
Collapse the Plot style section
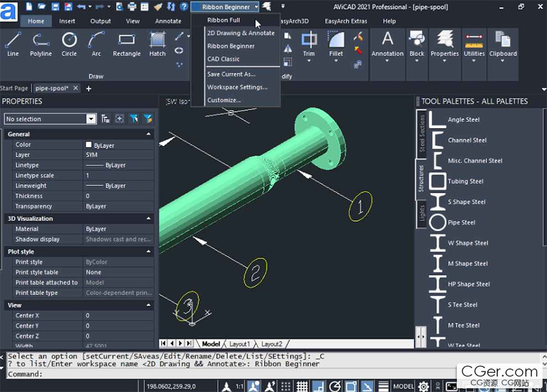pyautogui.click(x=149, y=252)
